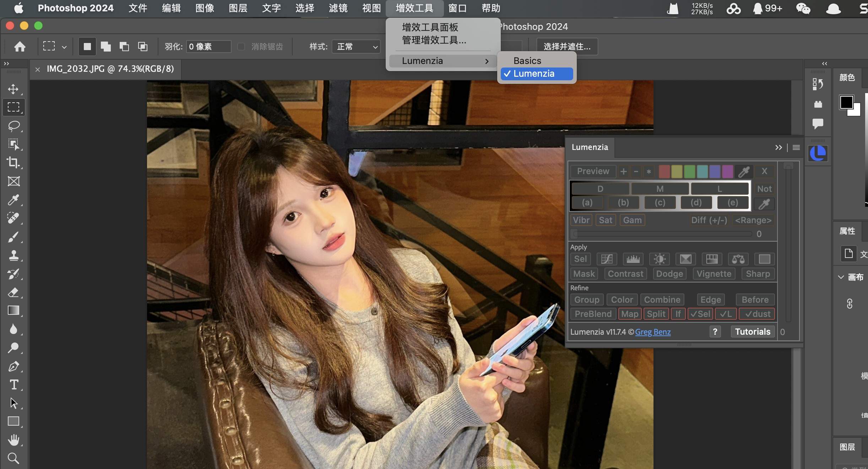Select the Lasso tool
Image resolution: width=868 pixels, height=469 pixels.
coord(14,126)
